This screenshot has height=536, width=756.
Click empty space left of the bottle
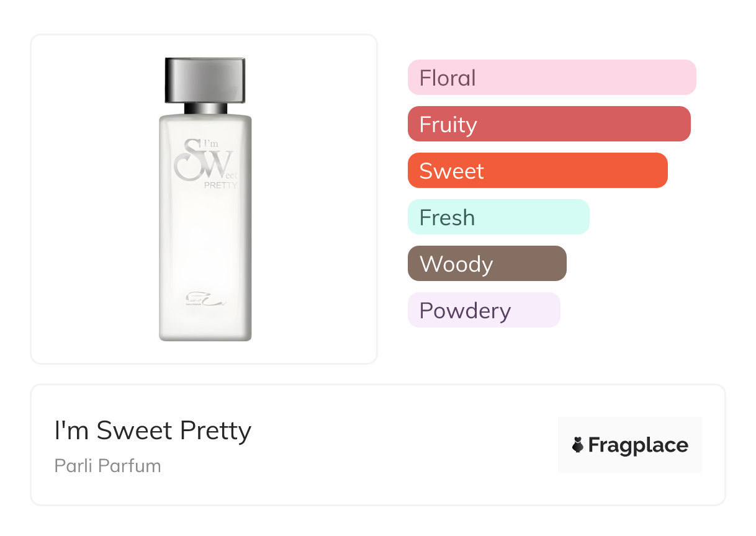pos(93,199)
